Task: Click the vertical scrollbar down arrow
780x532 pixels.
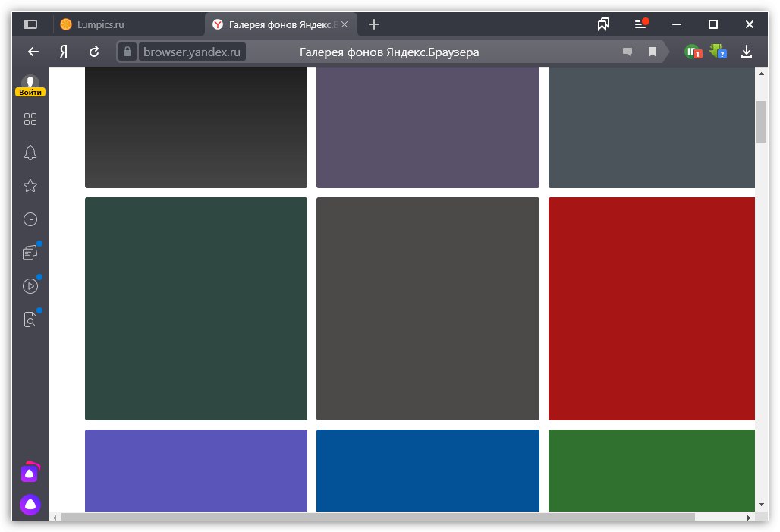Action: [761, 505]
